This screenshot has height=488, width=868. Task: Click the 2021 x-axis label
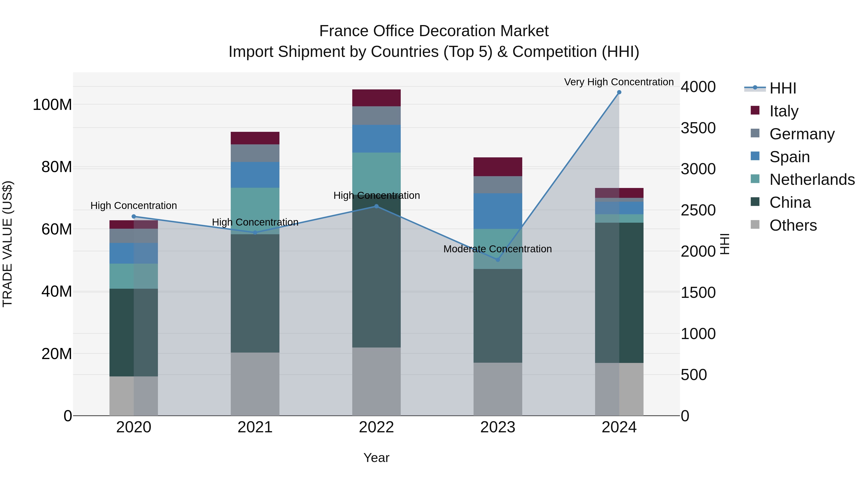(255, 427)
